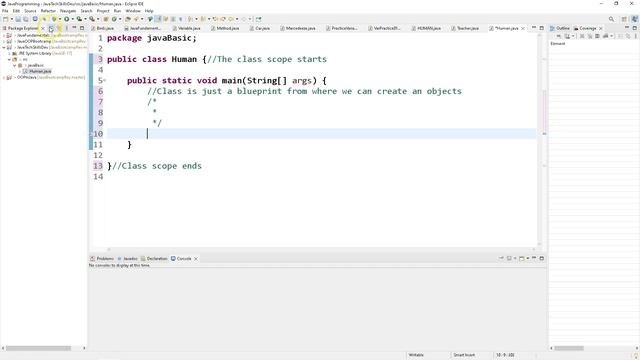This screenshot has width=640, height=360.
Task: Select the Java perspective icon
Action: (635, 19)
